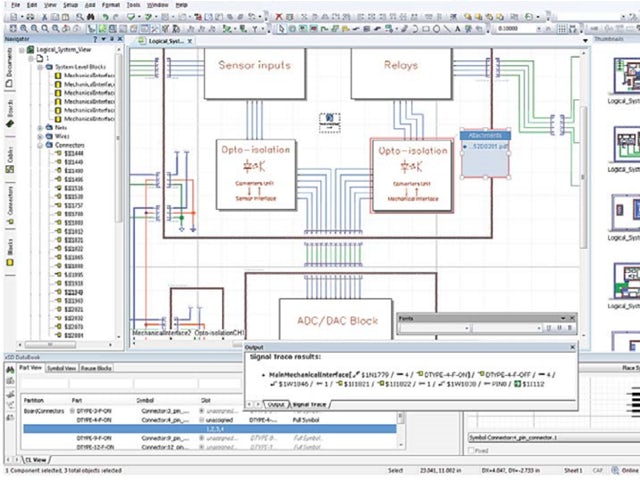Click the Relays block in schematic

point(401,73)
